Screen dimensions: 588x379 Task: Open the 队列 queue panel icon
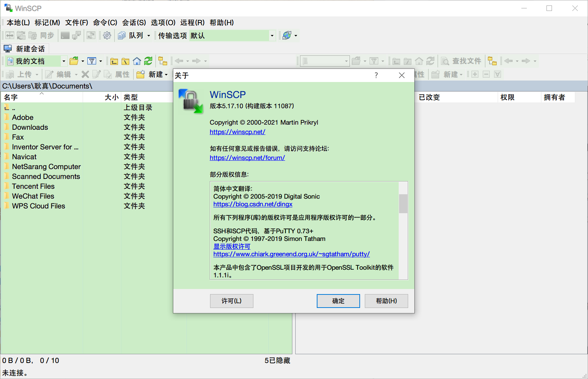pos(122,35)
